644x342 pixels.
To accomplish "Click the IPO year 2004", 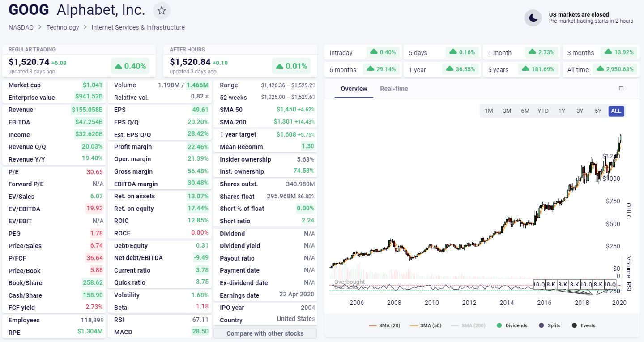I will (308, 308).
